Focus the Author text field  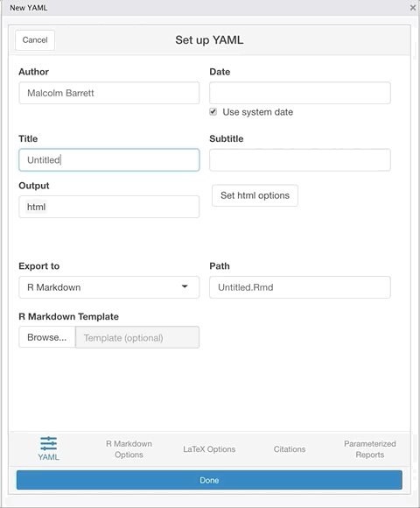(109, 93)
